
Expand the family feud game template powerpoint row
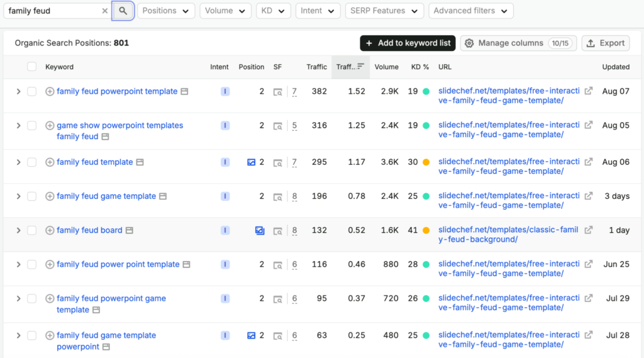point(18,335)
